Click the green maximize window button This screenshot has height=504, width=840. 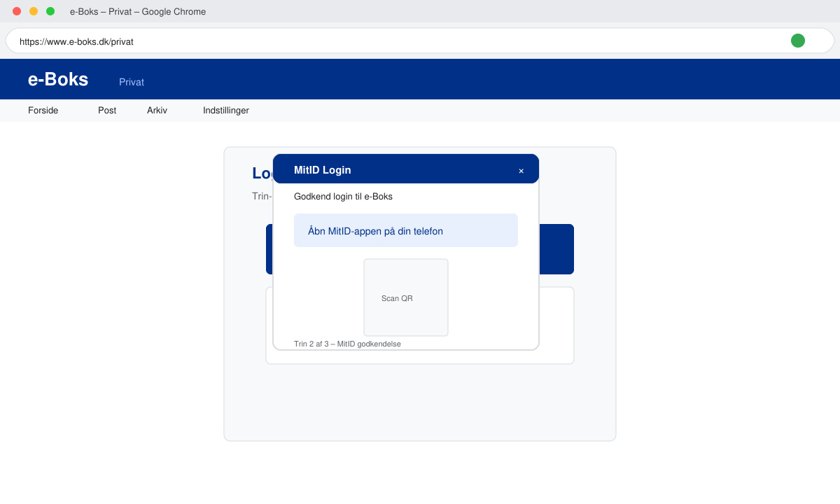pos(50,11)
